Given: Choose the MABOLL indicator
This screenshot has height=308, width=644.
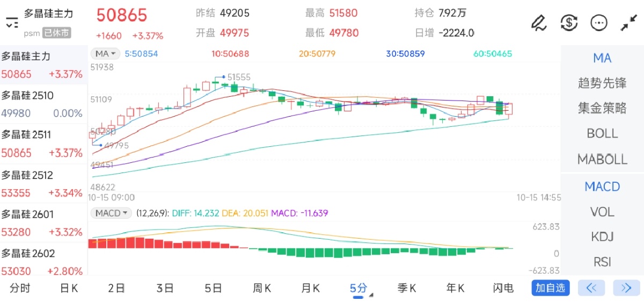Looking at the screenshot, I should pyautogui.click(x=602, y=159).
